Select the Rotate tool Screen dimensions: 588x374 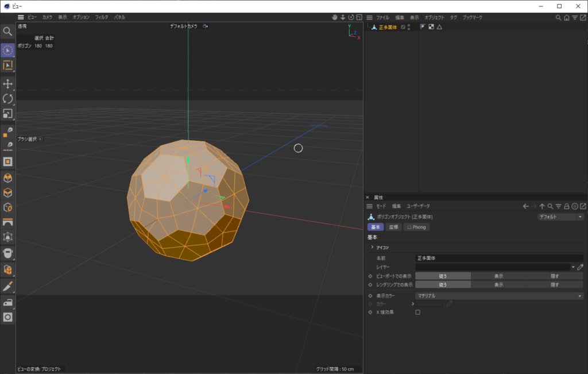pos(8,99)
